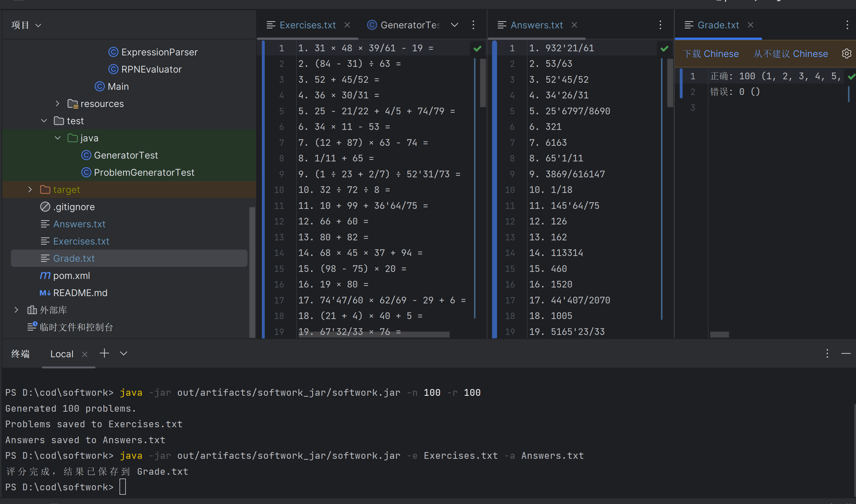Click the 下载 Chinese link
Image resolution: width=856 pixels, height=504 pixels.
711,54
